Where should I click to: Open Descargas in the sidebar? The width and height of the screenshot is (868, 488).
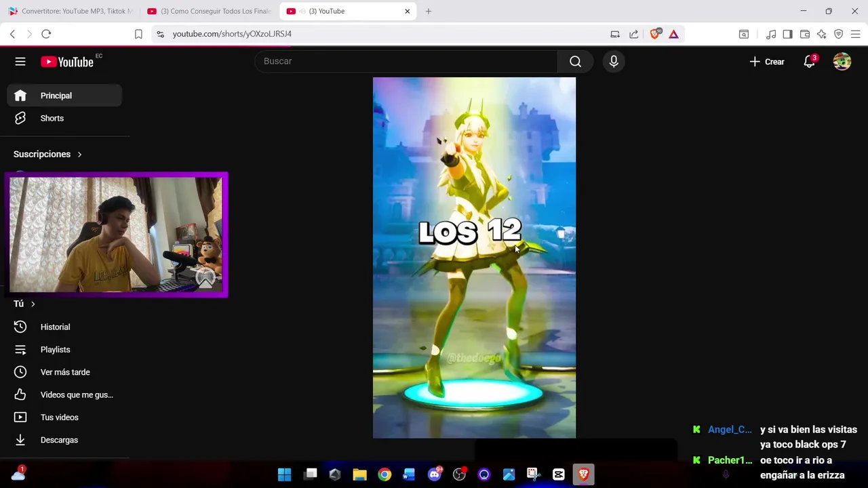[x=64, y=440]
